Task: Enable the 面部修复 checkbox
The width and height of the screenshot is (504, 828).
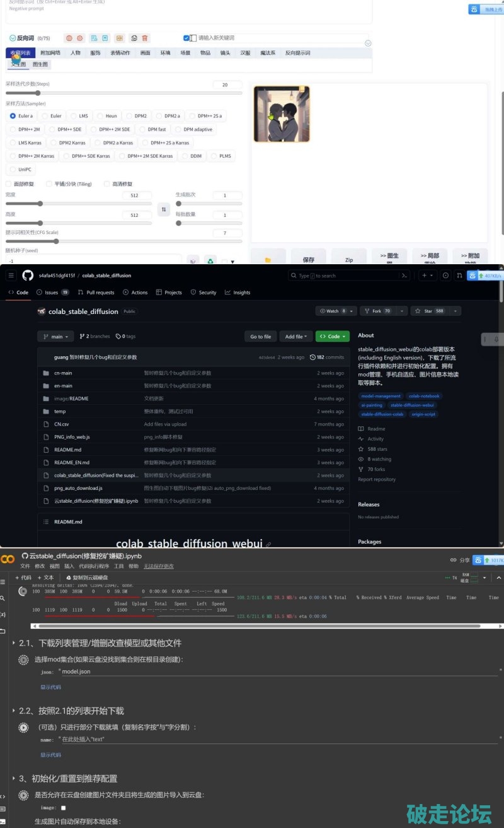Action: click(x=9, y=184)
